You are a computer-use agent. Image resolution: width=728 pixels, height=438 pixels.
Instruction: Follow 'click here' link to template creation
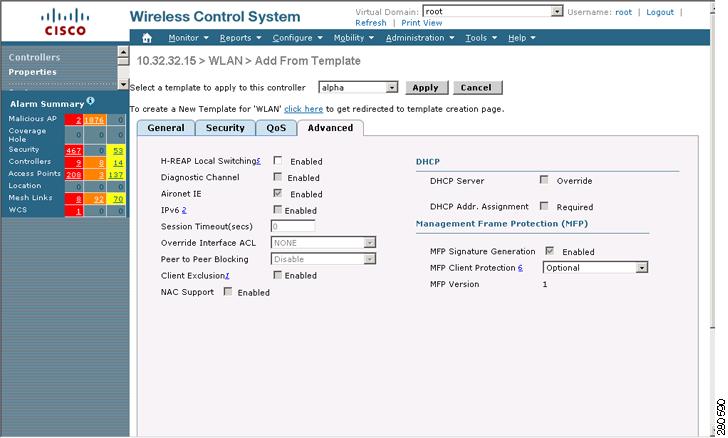[303, 109]
